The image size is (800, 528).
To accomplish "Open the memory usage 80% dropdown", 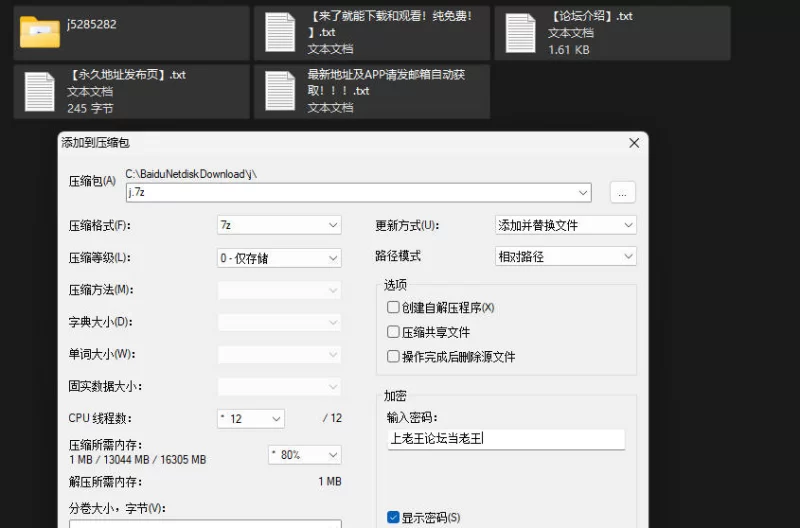I will (305, 455).
